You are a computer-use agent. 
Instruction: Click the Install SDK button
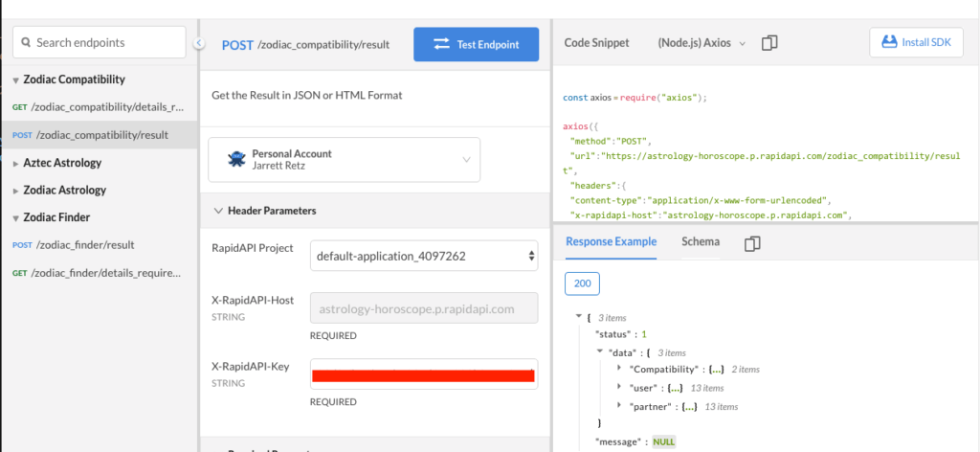click(916, 43)
